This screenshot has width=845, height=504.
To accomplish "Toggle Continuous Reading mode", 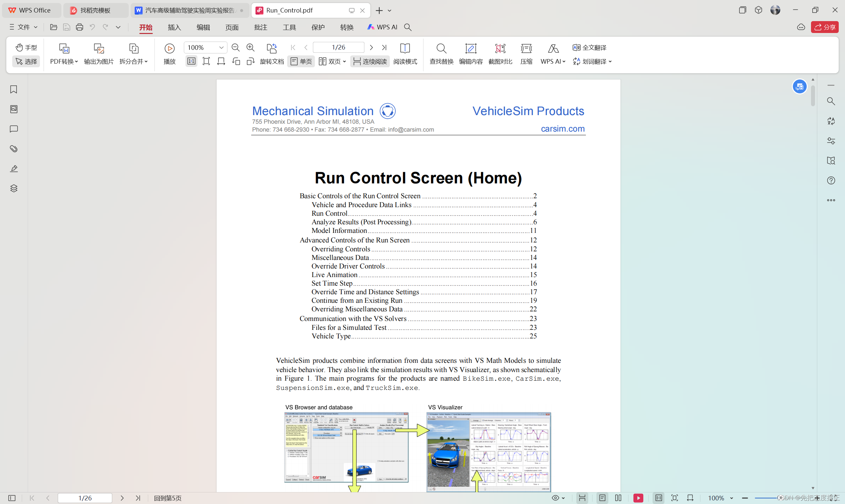I will click(370, 61).
